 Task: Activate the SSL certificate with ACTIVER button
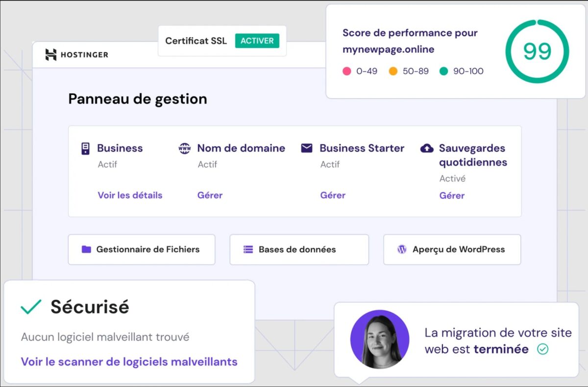tap(257, 41)
